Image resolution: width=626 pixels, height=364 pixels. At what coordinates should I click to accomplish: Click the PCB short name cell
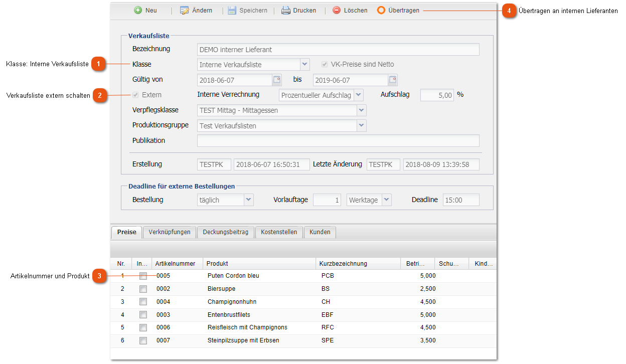click(x=328, y=276)
